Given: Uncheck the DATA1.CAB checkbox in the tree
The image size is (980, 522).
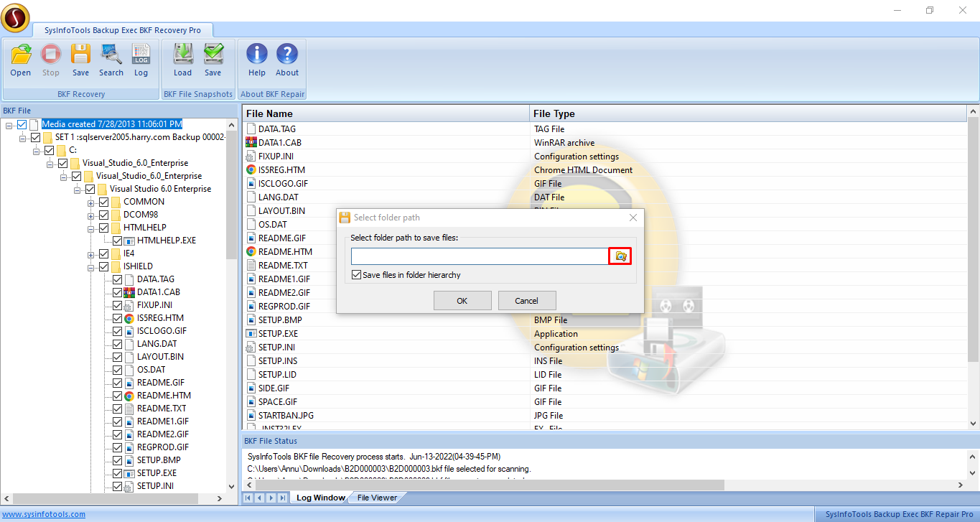Looking at the screenshot, I should pyautogui.click(x=117, y=292).
